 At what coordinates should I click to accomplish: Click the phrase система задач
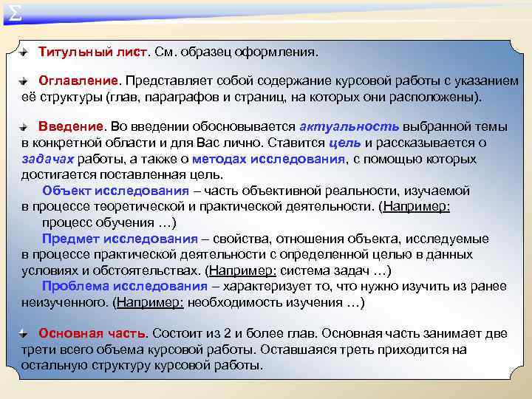pos(324,270)
